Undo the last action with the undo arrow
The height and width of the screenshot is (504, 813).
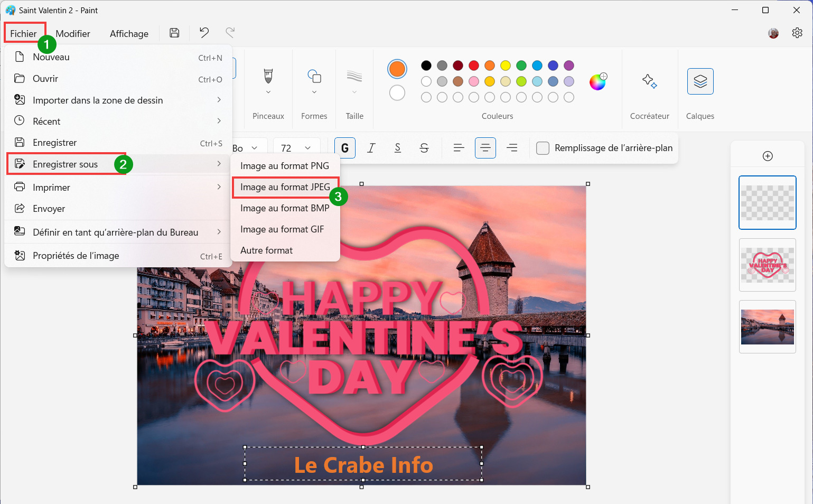[x=204, y=33]
